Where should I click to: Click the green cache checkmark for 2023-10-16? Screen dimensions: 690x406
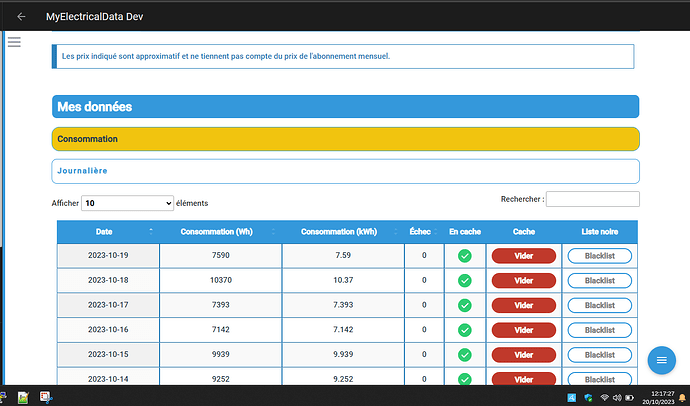pos(465,330)
